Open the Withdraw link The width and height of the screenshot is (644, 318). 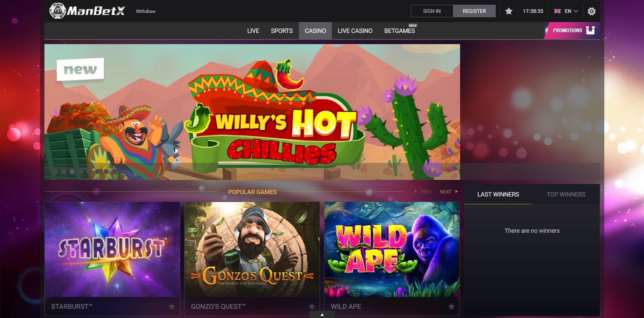pyautogui.click(x=146, y=11)
